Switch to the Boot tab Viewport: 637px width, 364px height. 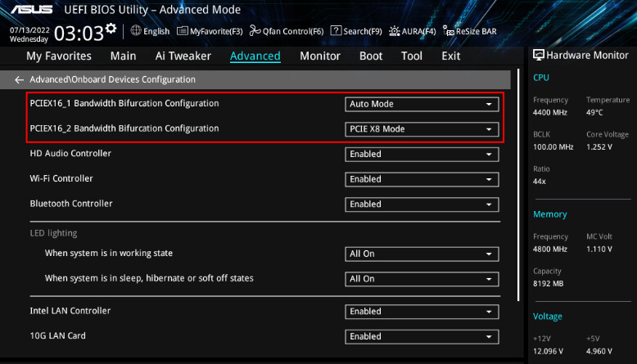click(371, 56)
